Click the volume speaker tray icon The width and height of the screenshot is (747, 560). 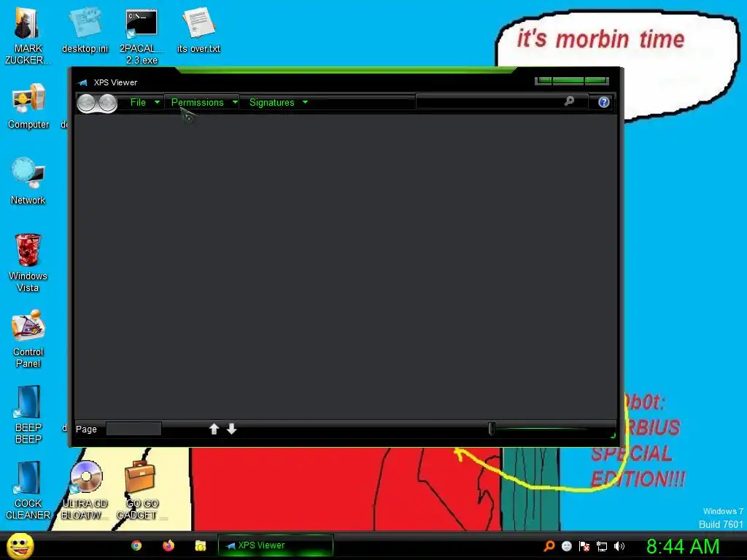(619, 546)
